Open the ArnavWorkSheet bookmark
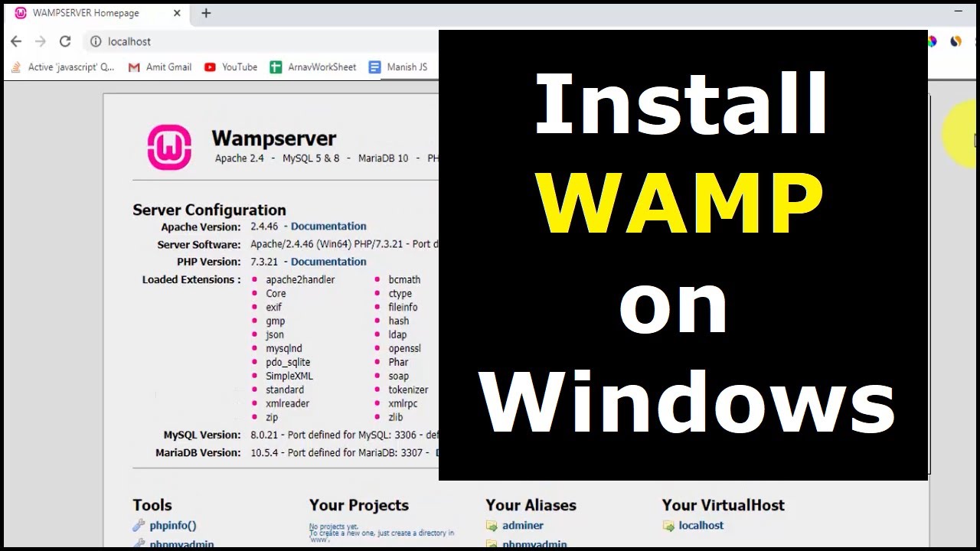The width and height of the screenshot is (980, 551). click(x=312, y=67)
